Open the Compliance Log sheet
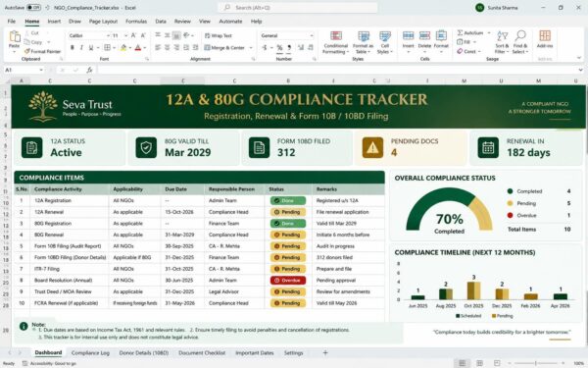Viewport: 588px width, 368px height. pyautogui.click(x=90, y=353)
